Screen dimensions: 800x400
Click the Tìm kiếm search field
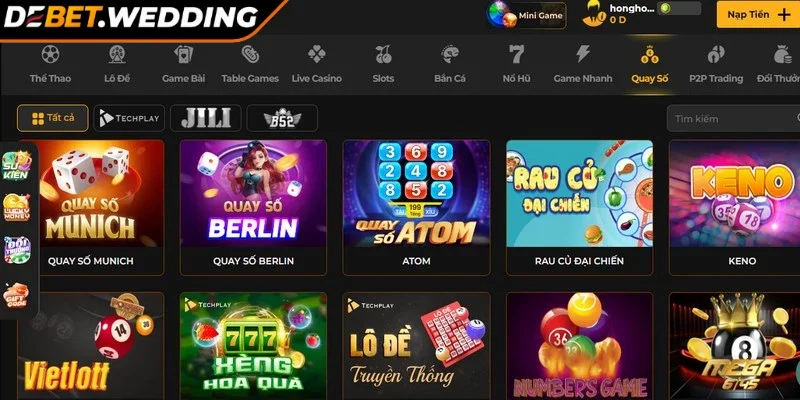tap(733, 118)
